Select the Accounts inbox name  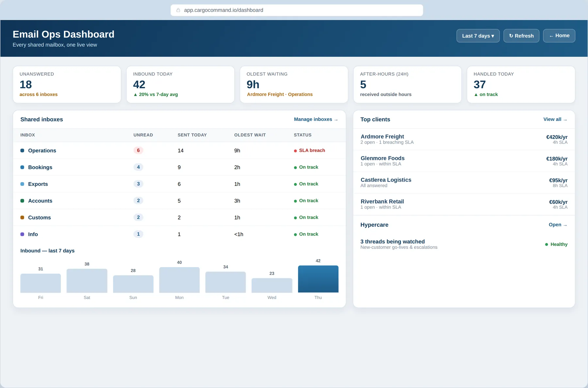click(40, 201)
